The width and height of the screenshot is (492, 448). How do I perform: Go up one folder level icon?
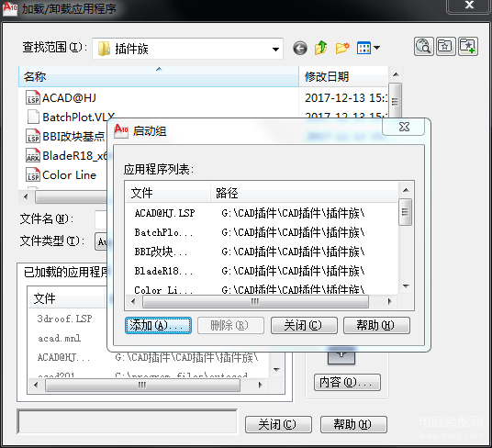click(321, 49)
